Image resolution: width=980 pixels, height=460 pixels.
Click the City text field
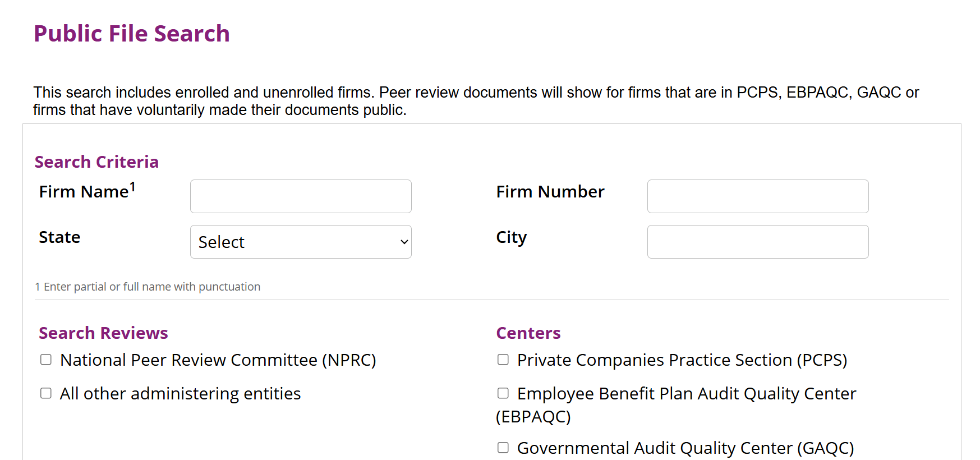(x=758, y=242)
